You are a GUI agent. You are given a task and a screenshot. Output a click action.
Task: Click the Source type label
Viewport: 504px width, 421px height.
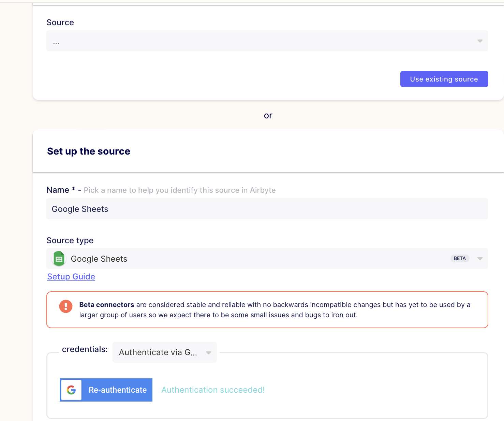[x=70, y=241]
